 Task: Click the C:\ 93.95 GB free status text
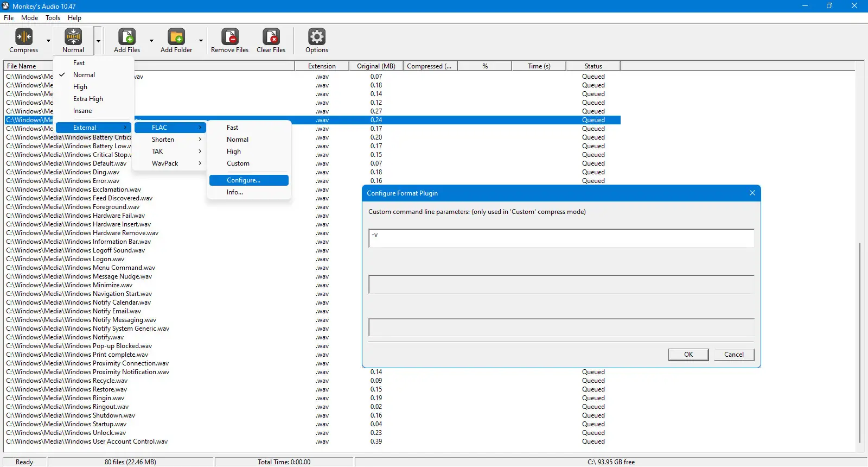tap(611, 462)
